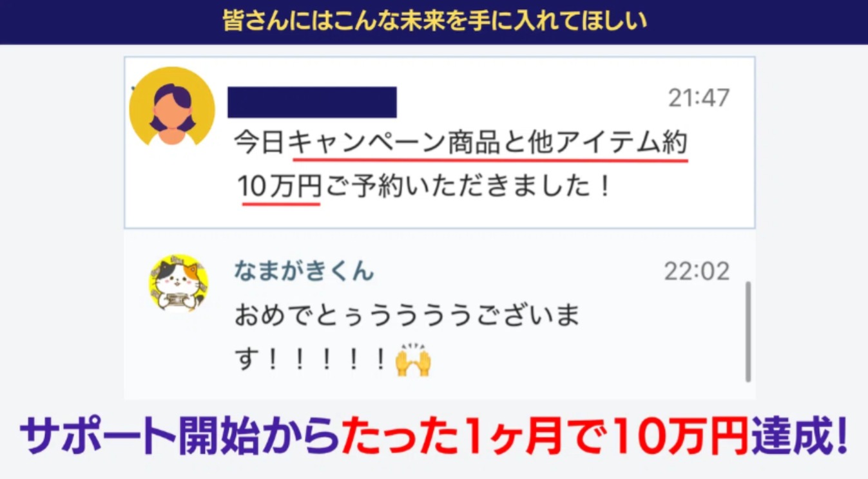Click the 21:47 timestamp
The height and width of the screenshot is (479, 868).
699,98
